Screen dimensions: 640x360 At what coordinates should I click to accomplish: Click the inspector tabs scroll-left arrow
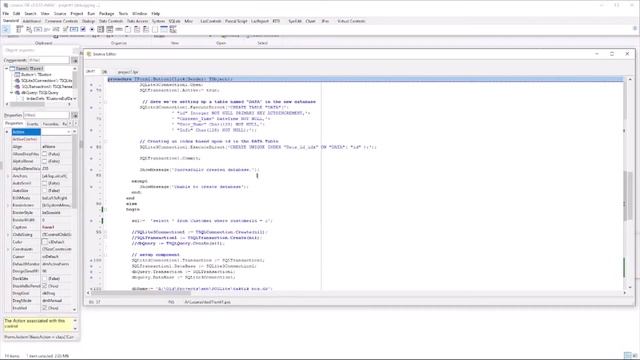pos(70,123)
